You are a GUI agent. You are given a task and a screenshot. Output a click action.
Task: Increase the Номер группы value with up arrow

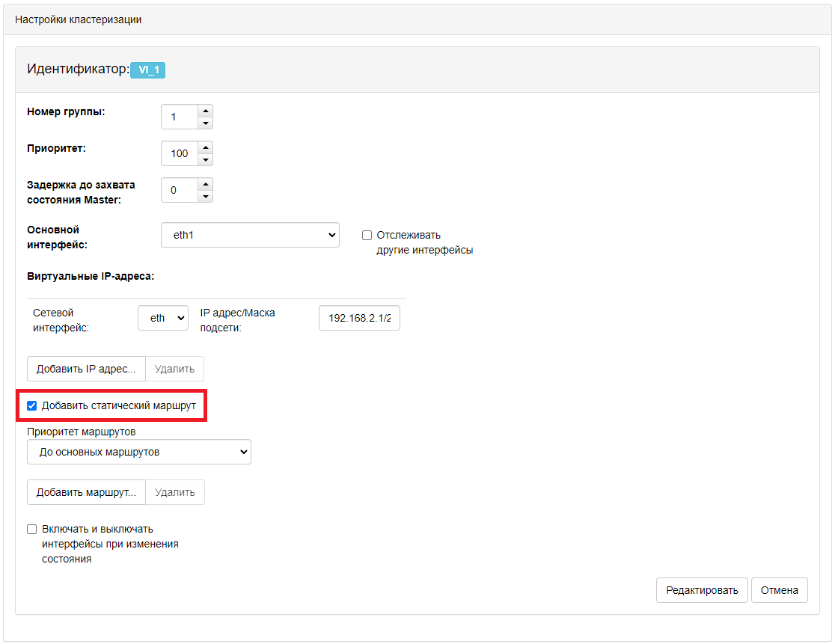(x=206, y=110)
